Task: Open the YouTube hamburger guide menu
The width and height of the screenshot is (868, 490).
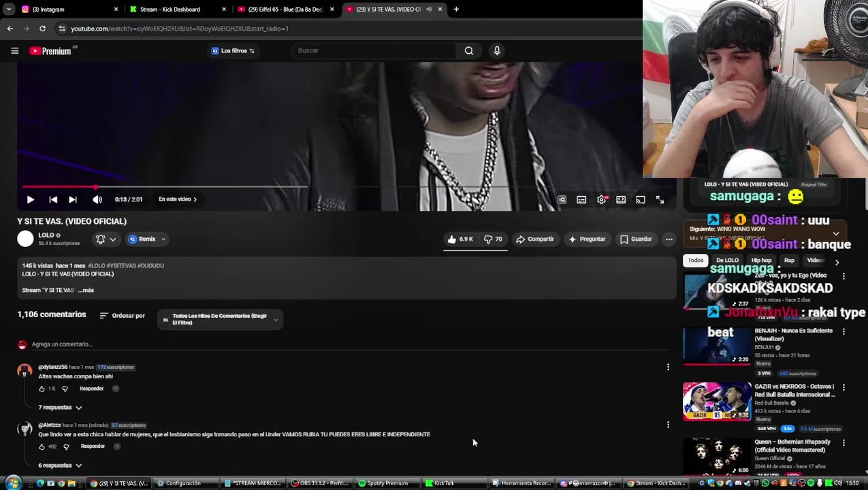Action: click(x=14, y=50)
